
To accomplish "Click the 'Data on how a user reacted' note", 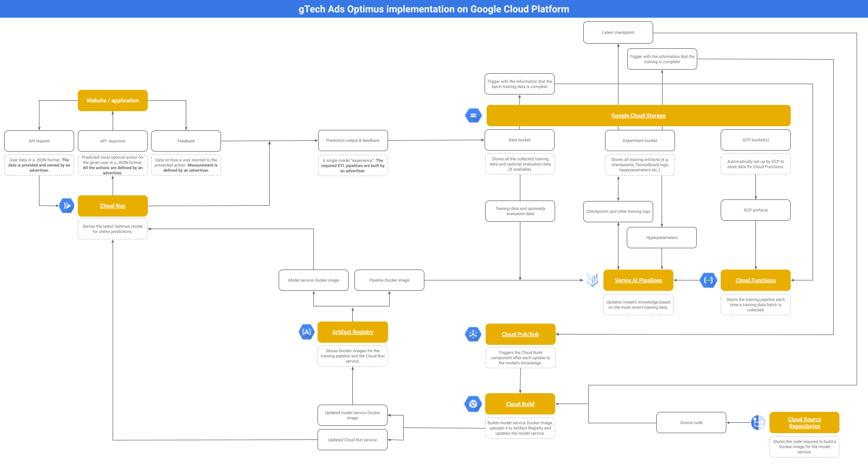I will pyautogui.click(x=186, y=165).
